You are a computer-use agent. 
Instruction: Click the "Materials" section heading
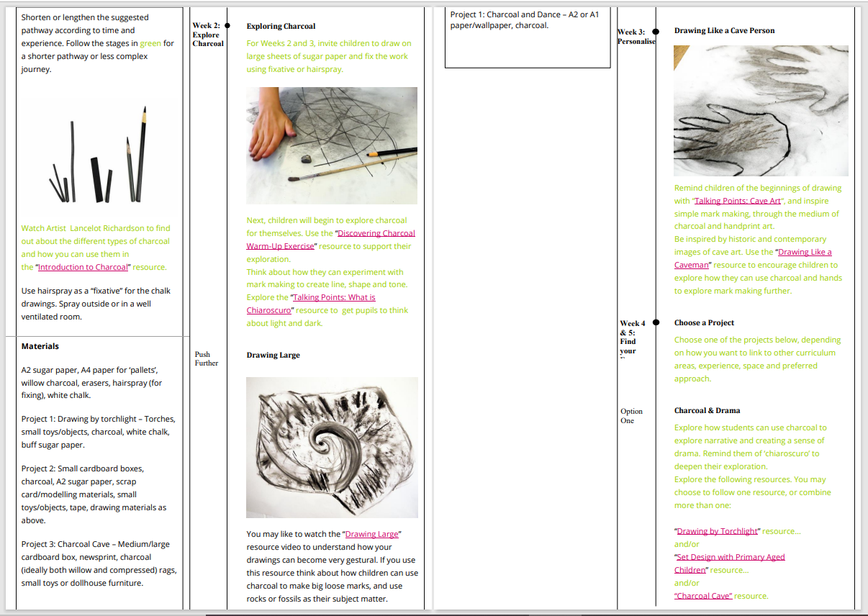pyautogui.click(x=40, y=346)
